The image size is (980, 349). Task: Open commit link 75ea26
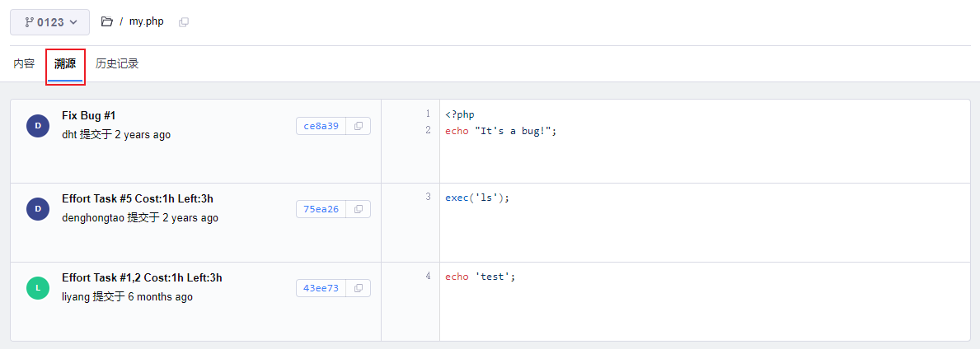pos(321,209)
